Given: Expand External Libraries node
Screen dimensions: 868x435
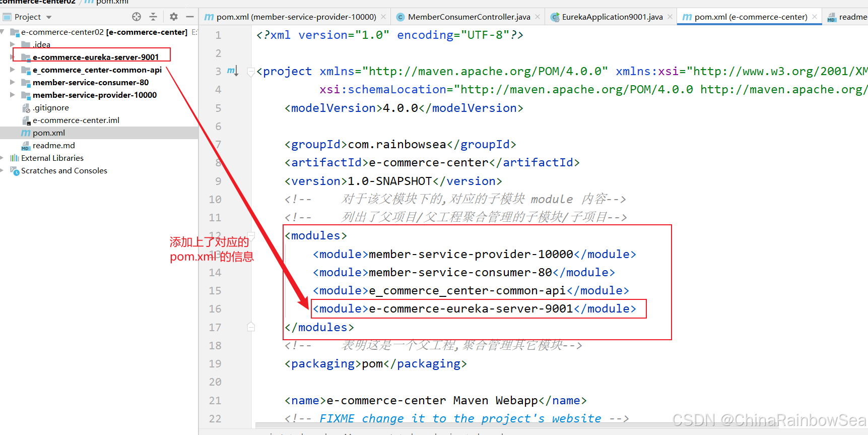Looking at the screenshot, I should tap(3, 158).
